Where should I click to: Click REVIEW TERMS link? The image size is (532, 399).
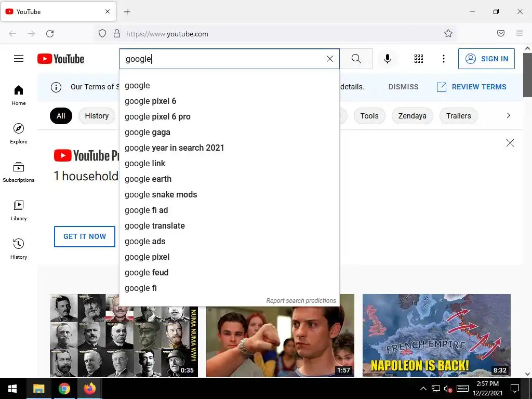coord(472,87)
